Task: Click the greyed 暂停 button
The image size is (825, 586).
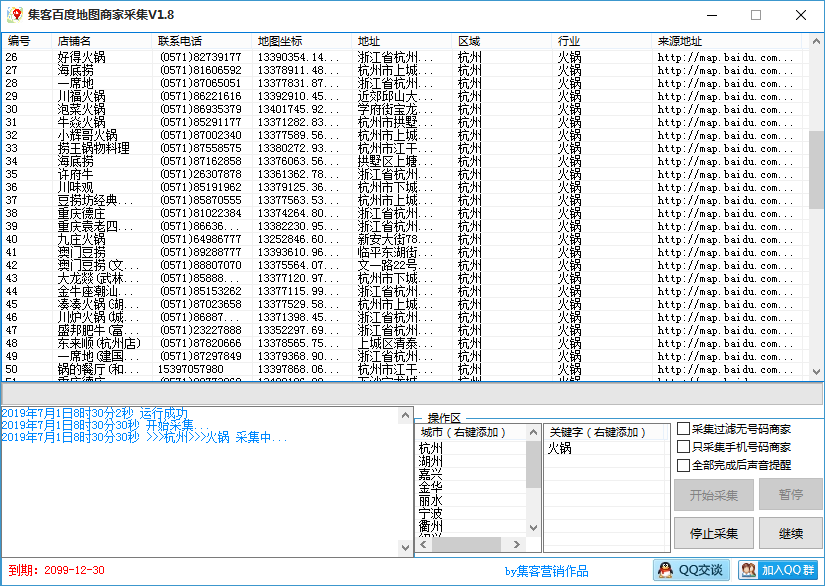Action: [x=790, y=495]
